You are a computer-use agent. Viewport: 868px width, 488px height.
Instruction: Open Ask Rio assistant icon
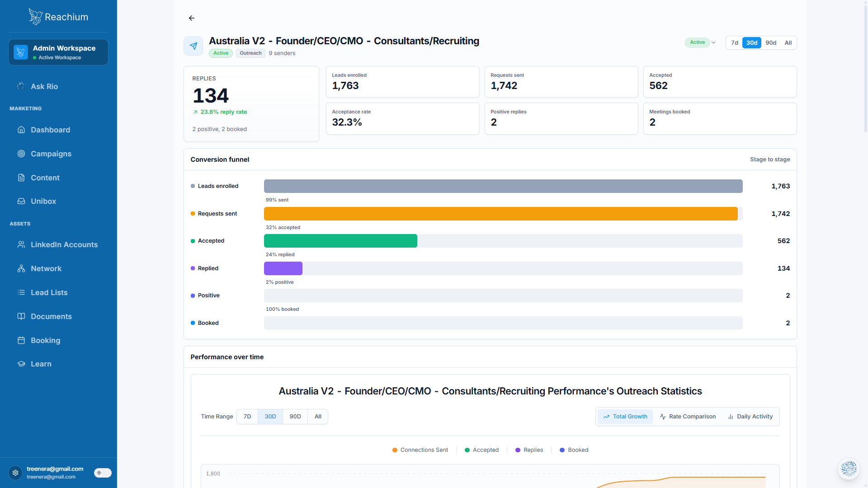pos(21,86)
